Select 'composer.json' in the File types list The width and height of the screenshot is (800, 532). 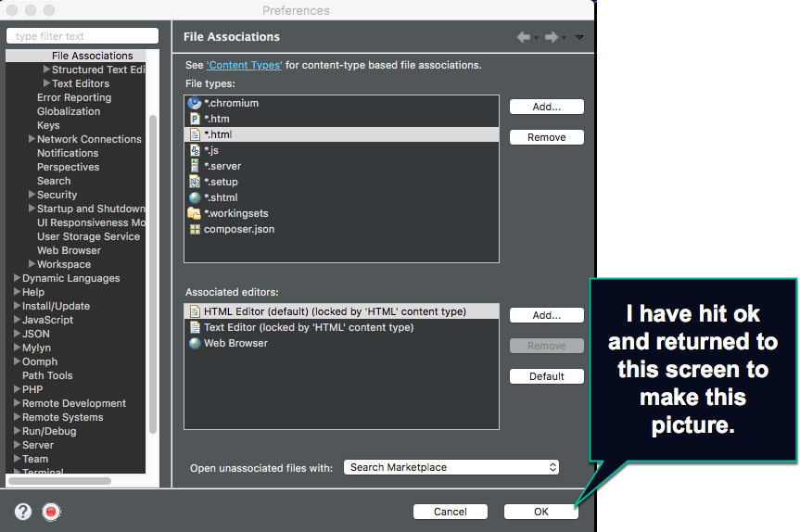[x=341, y=229]
